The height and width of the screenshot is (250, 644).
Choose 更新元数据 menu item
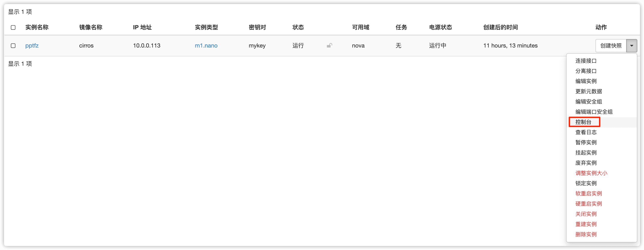[589, 91]
